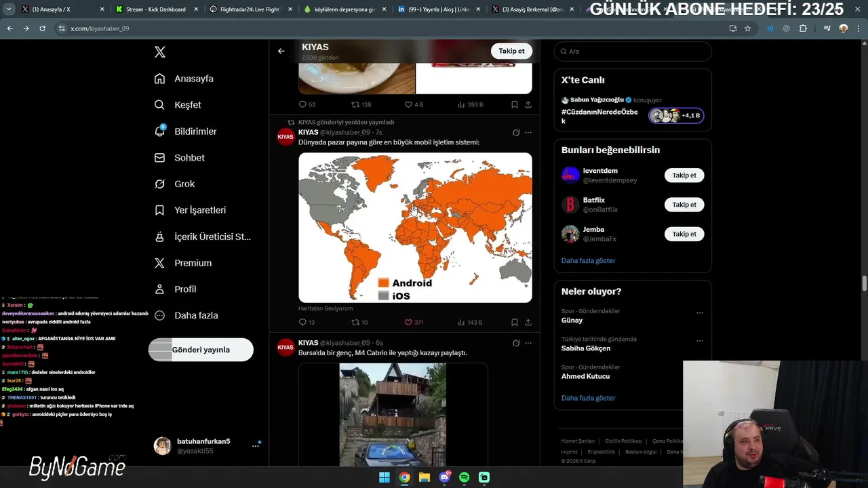The height and width of the screenshot is (488, 868).
Task: Bookmark the map post
Action: tap(515, 322)
